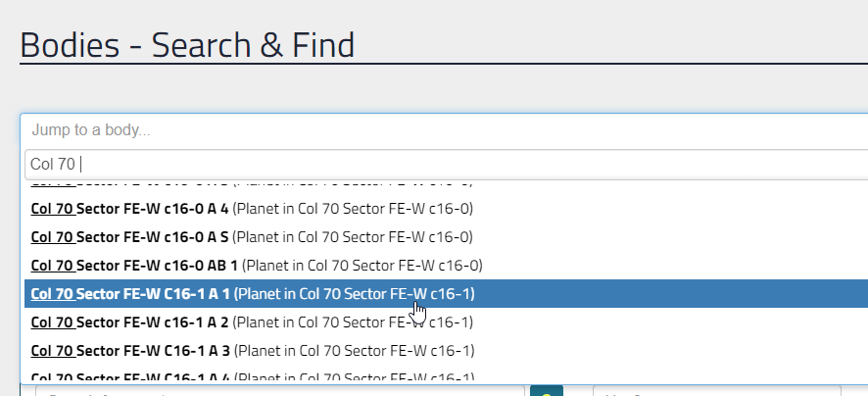868x396 pixels.
Task: Click '(Planet in Col 70 Sector FE-W c16-0)' of AB 1
Action: [x=362, y=266]
